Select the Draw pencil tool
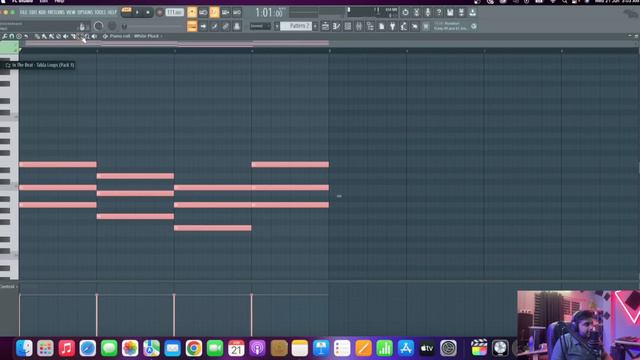Image resolution: width=640 pixels, height=360 pixels. point(37,36)
